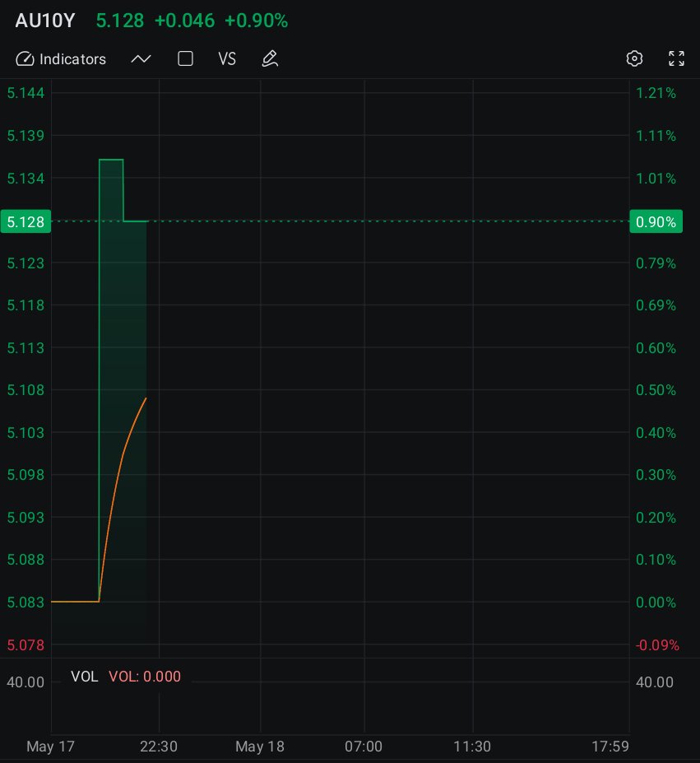Click the 0.60% axis label
Screen dimensions: 700x763
point(656,348)
